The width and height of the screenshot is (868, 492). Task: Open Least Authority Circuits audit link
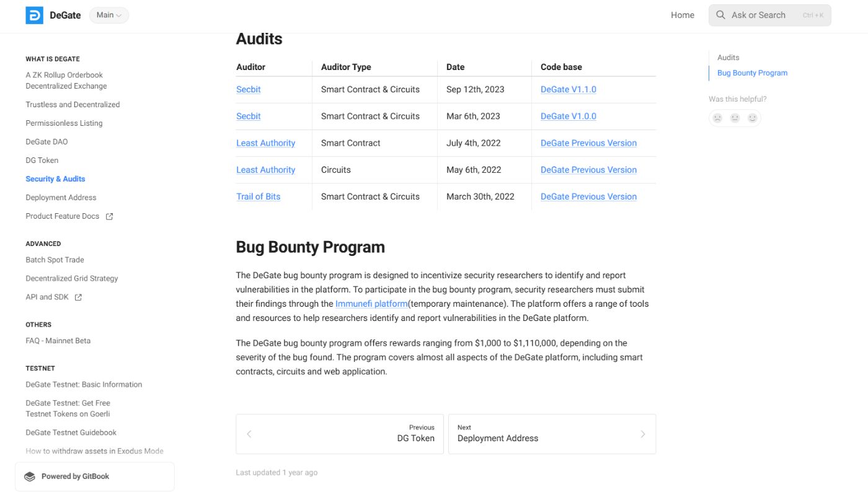click(x=265, y=170)
